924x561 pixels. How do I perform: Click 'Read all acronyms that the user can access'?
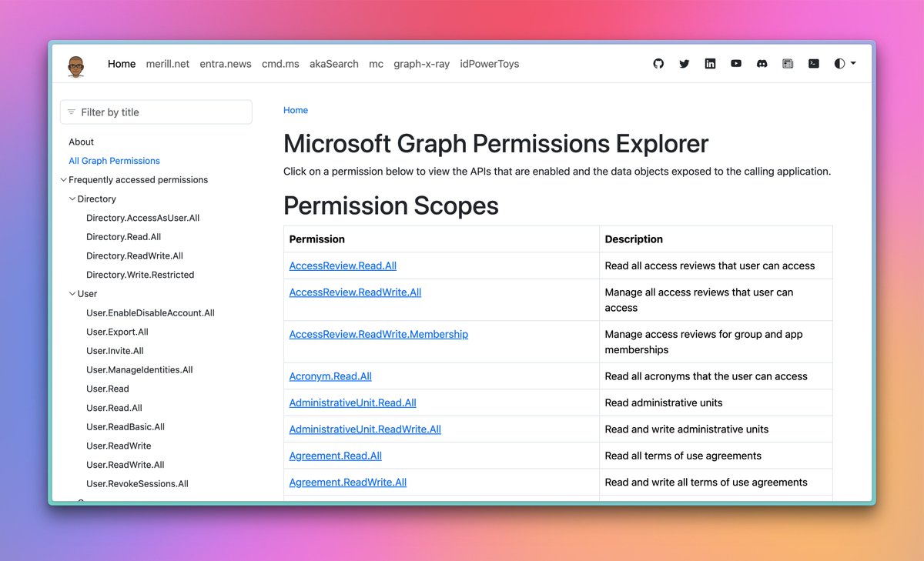point(706,376)
